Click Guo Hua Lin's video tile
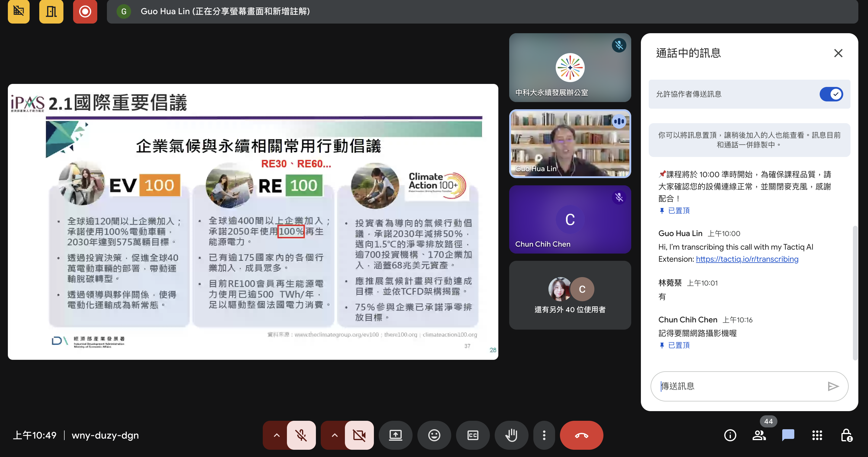 (570, 144)
